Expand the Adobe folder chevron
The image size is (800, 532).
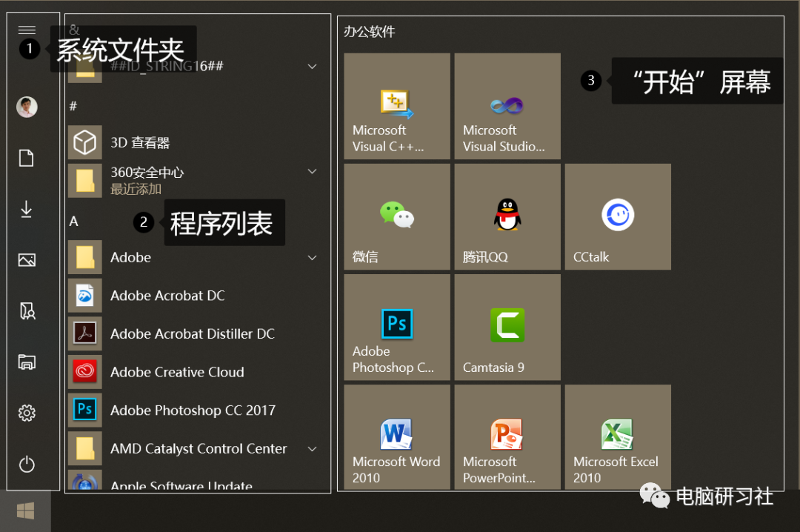click(x=313, y=258)
